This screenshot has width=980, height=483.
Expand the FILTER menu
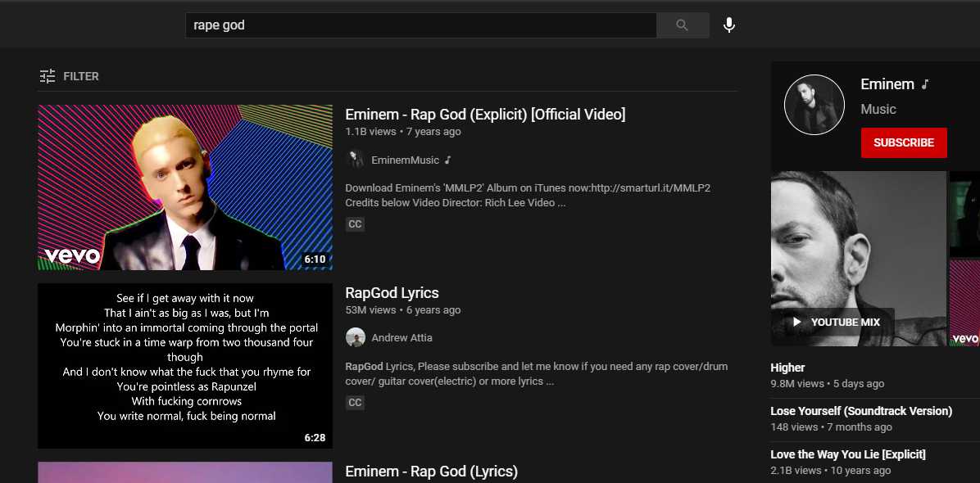(x=81, y=76)
